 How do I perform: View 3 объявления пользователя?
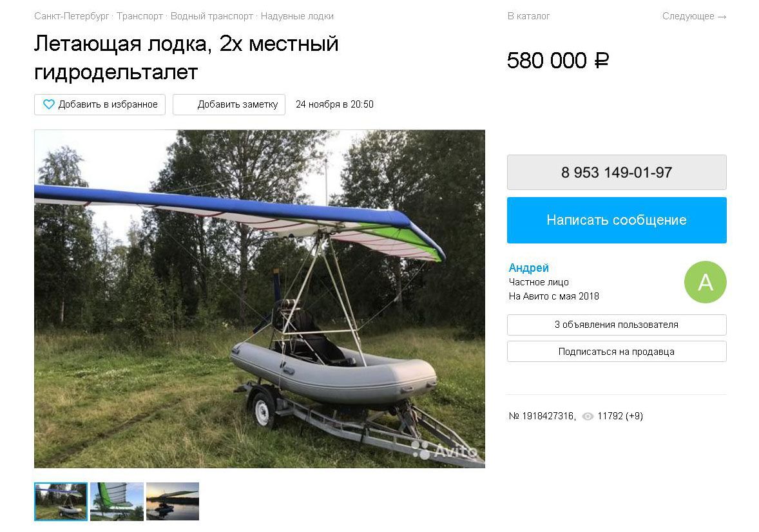click(617, 325)
